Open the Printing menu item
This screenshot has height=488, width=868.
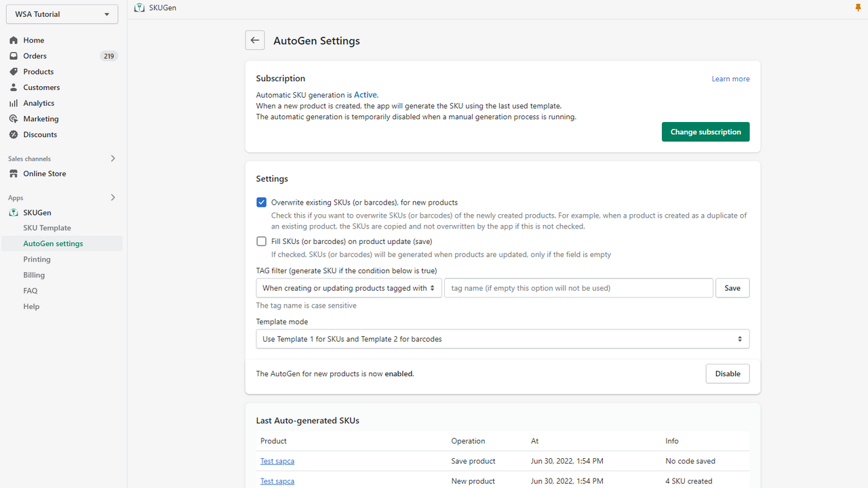coord(37,259)
